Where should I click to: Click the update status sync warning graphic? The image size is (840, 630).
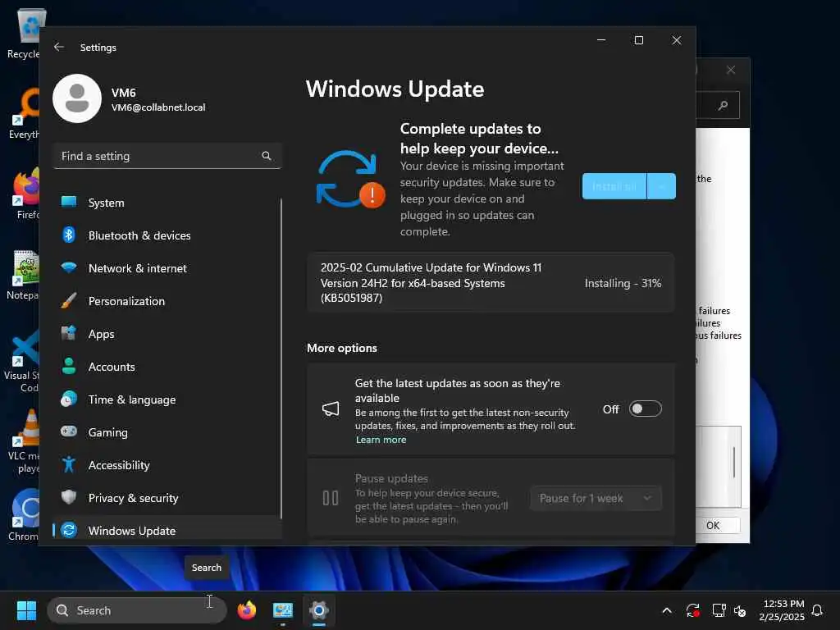pyautogui.click(x=350, y=179)
